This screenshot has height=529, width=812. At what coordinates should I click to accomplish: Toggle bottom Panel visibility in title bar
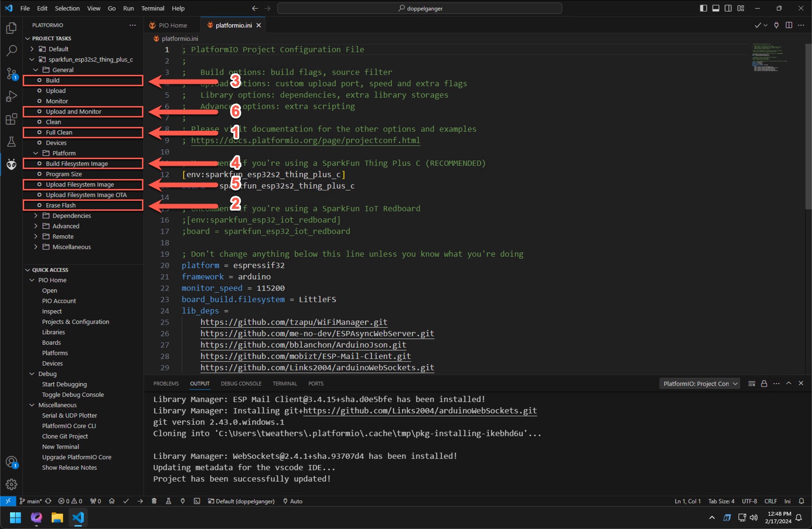716,8
